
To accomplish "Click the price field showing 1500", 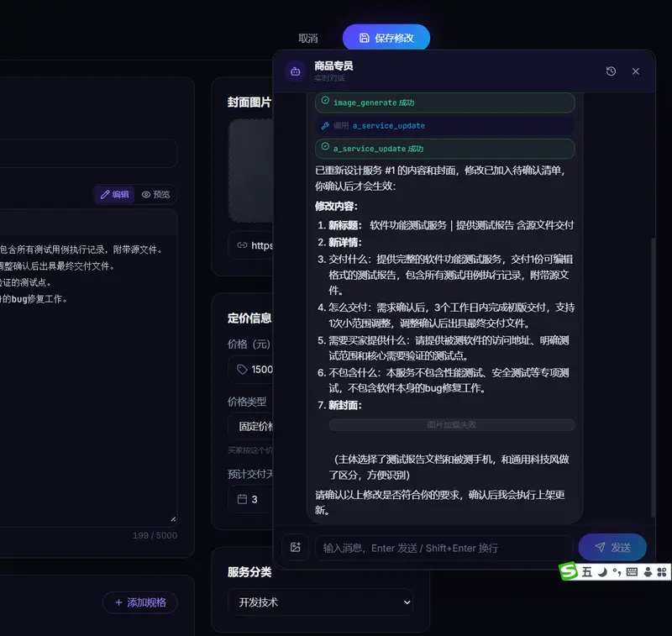I will tap(250, 370).
